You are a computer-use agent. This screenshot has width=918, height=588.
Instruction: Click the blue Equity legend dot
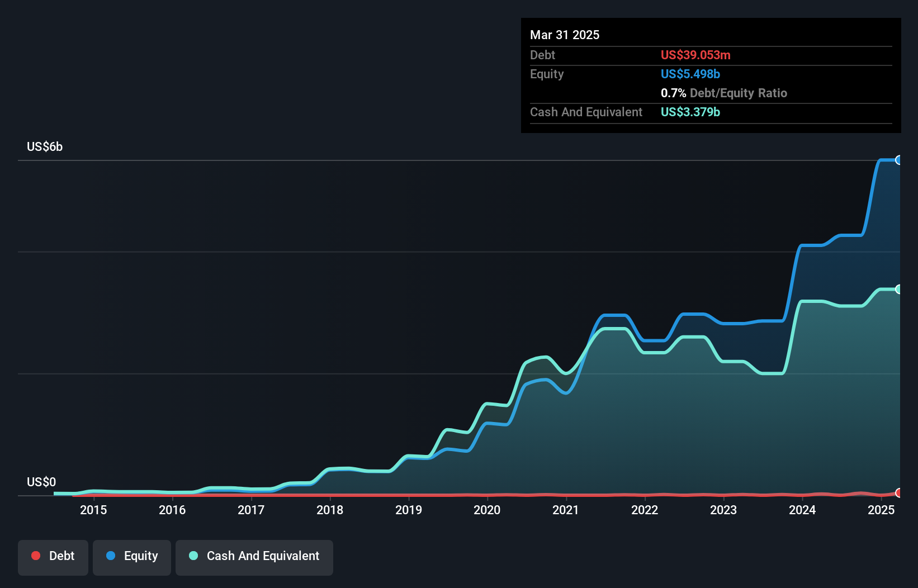(x=111, y=556)
